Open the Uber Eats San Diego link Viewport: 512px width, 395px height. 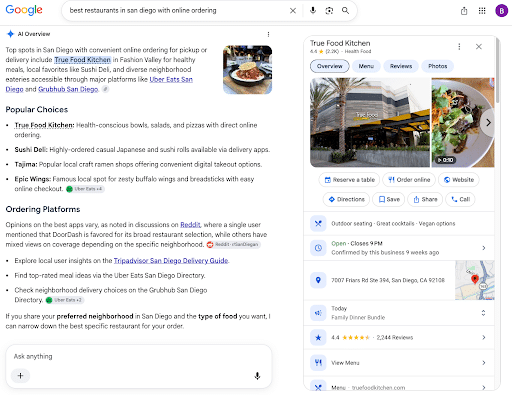pyautogui.click(x=171, y=79)
